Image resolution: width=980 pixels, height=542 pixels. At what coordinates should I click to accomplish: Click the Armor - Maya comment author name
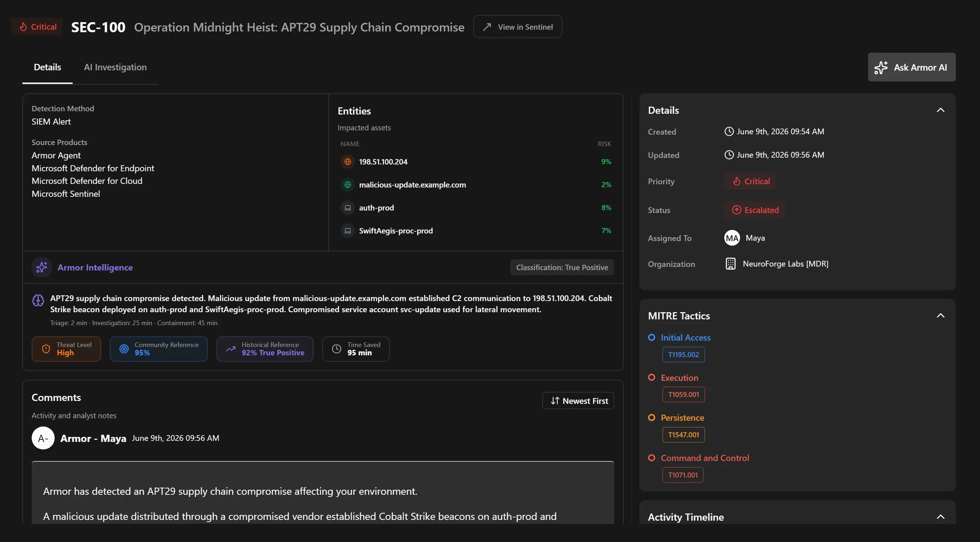(93, 439)
